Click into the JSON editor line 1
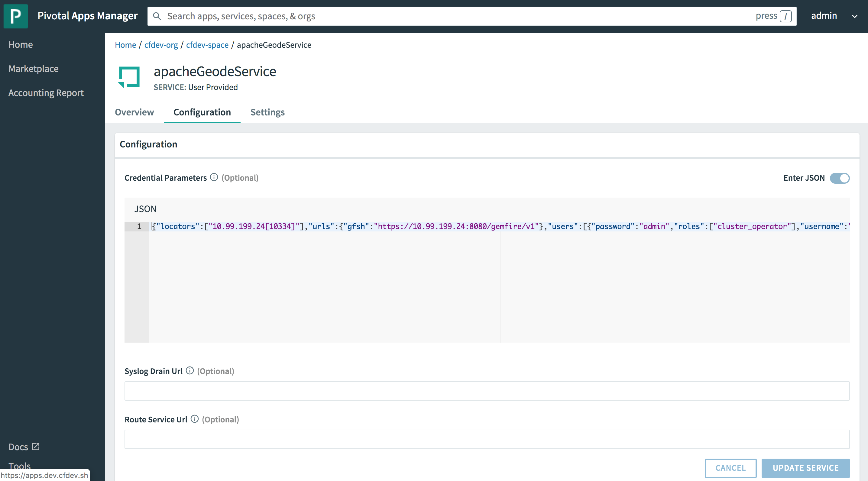Image resolution: width=868 pixels, height=481 pixels. (x=499, y=226)
